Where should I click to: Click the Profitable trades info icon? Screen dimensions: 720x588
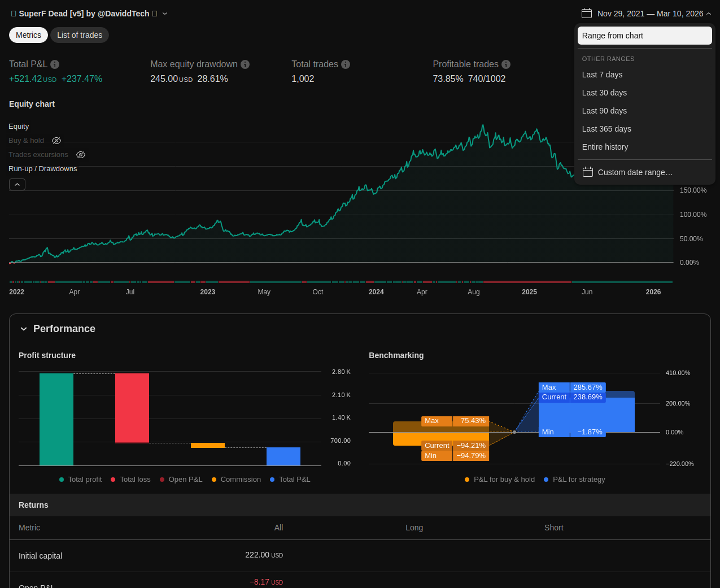(x=506, y=64)
